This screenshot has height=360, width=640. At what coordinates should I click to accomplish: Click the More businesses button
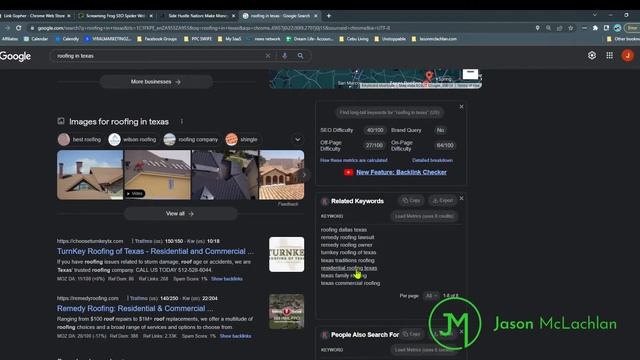tap(156, 82)
